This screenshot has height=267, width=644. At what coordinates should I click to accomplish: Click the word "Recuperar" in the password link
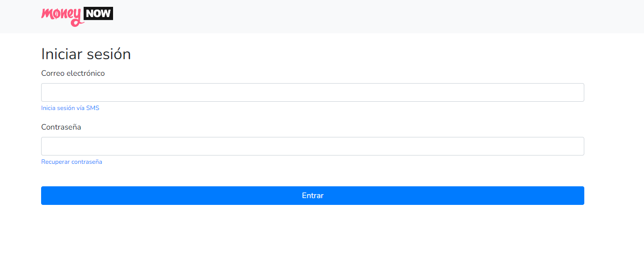pyautogui.click(x=55, y=162)
